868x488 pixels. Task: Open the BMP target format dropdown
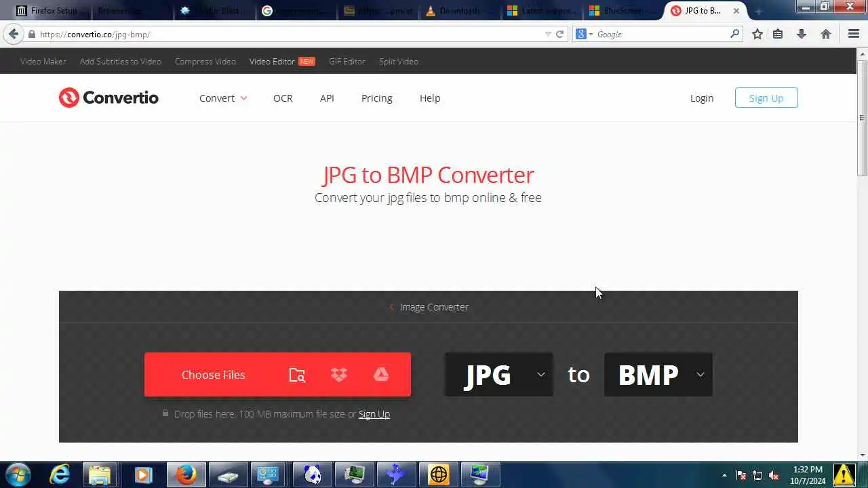[x=658, y=375]
